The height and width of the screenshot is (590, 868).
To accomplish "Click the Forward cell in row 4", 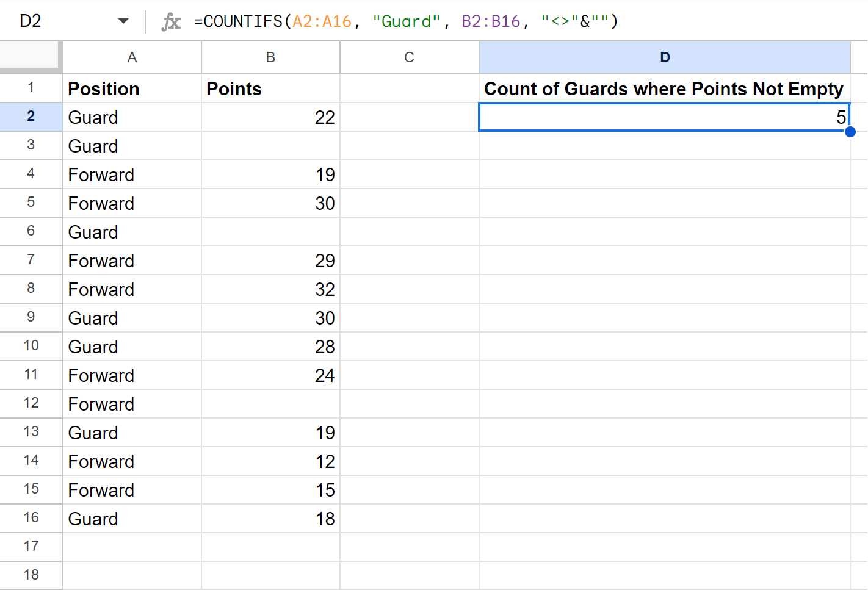I will coord(132,174).
